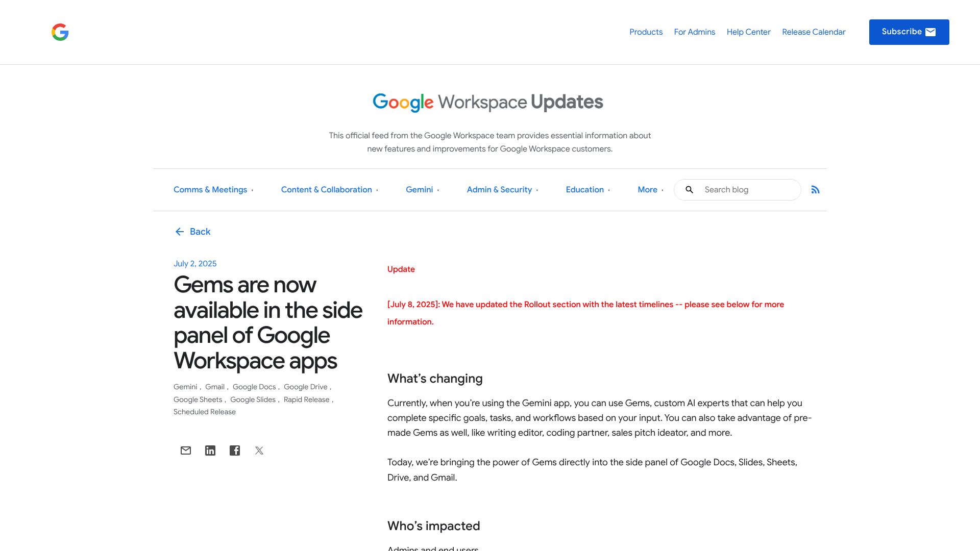The height and width of the screenshot is (551, 980).
Task: Open the Education category dropdown
Action: (x=587, y=190)
